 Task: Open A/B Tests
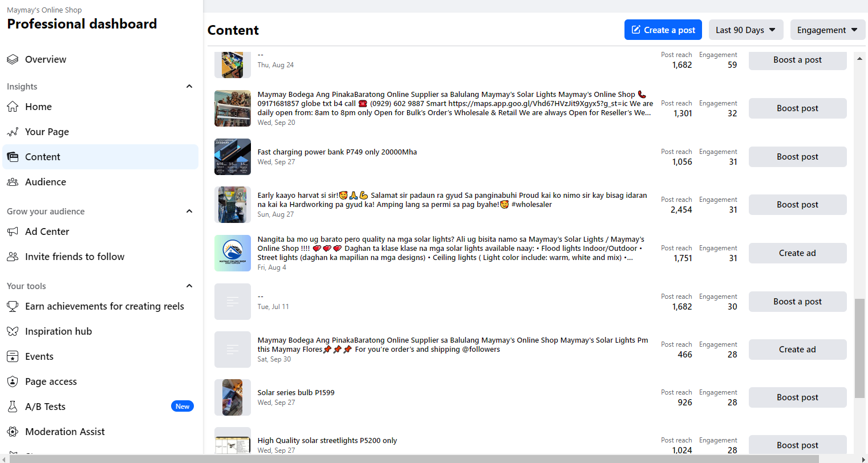(100, 407)
